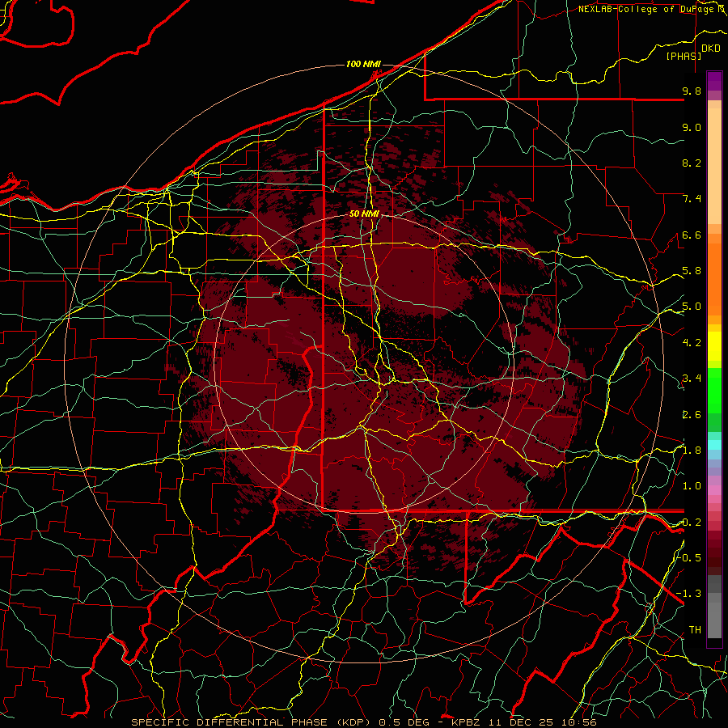The image size is (728, 728).
Task: Pick the purple swatch atop the color bar
Action: click(x=714, y=81)
